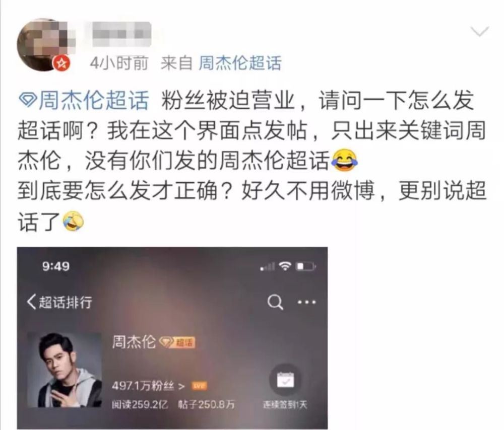Click the diamond super-topic icon in post
This screenshot has height=430, width=504.
pyautogui.click(x=28, y=101)
